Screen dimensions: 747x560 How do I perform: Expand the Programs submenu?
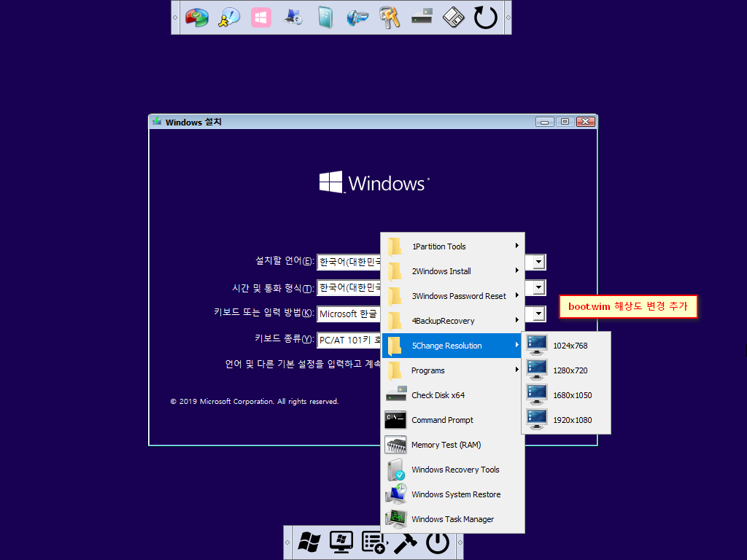453,370
